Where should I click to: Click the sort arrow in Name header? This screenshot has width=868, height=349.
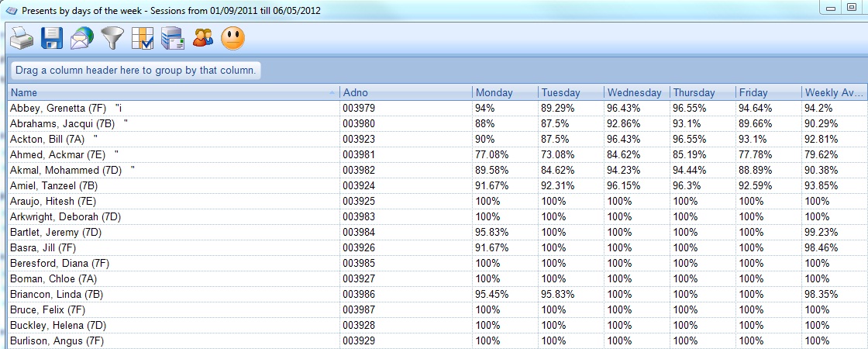[332, 92]
